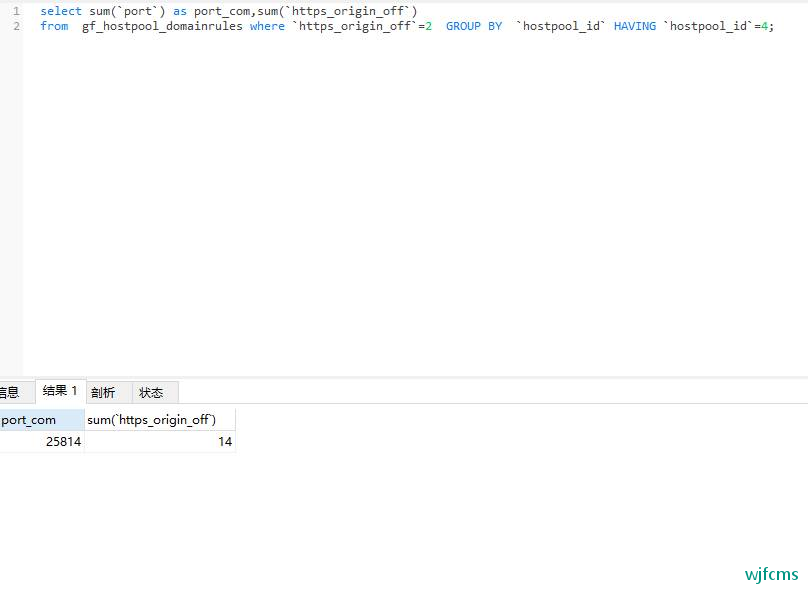
Task: Click the 'from' keyword in line 2
Action: [x=54, y=26]
